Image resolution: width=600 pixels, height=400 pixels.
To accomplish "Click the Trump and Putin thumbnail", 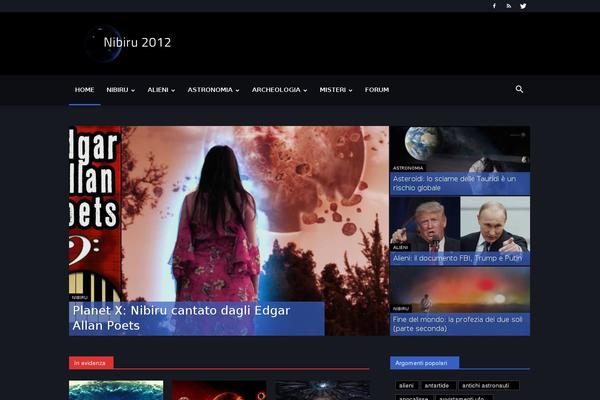I will pos(460,222).
